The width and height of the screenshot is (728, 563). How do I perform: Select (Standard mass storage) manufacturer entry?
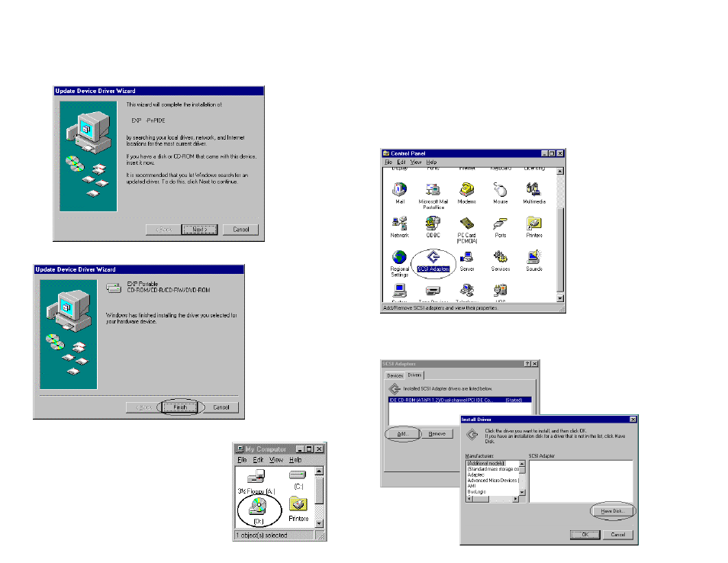click(x=493, y=469)
